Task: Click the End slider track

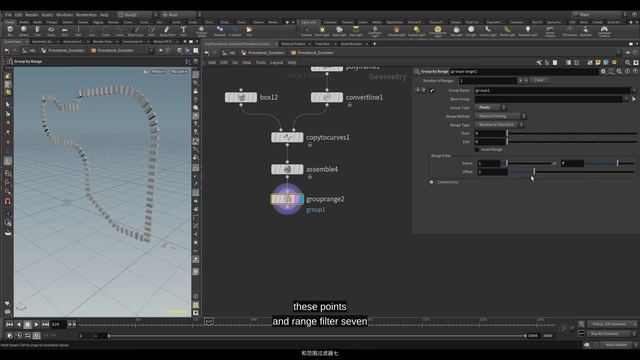Action: click(572, 142)
